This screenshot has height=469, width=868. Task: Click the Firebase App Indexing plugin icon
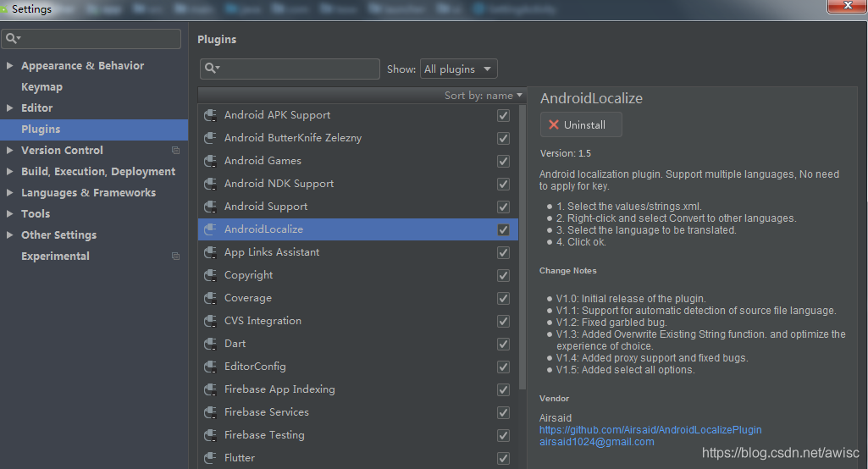pyautogui.click(x=210, y=389)
